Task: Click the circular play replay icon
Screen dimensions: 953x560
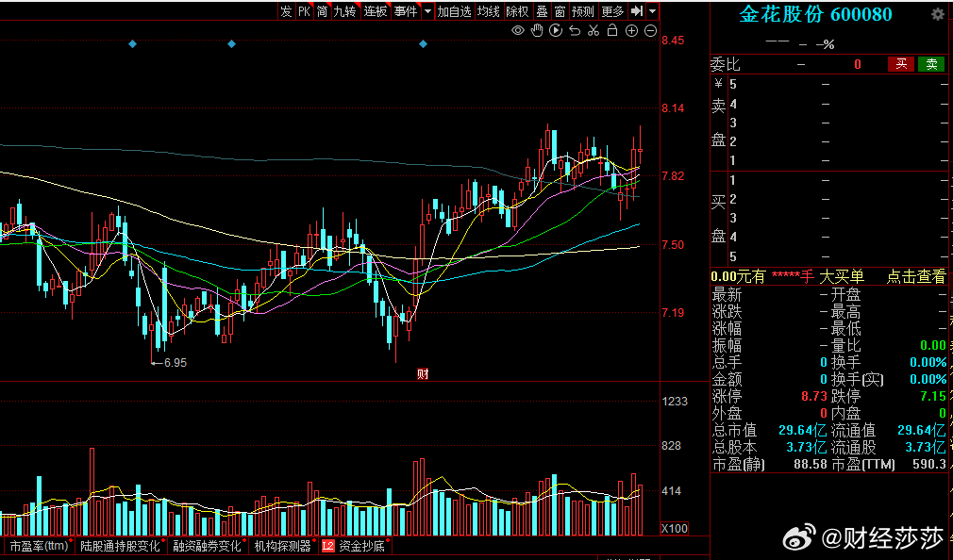Action: pos(556,30)
